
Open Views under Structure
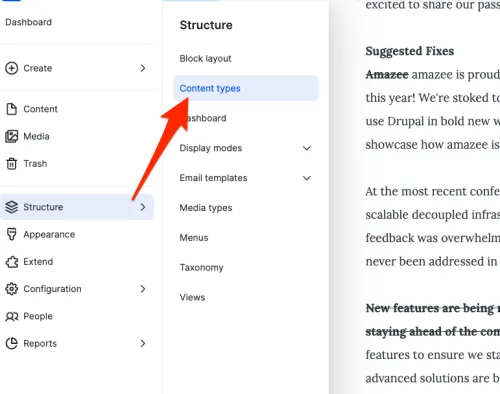point(192,297)
